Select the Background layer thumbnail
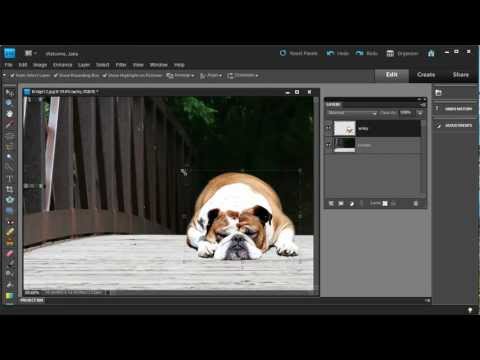The height and width of the screenshot is (360, 480). pos(345,145)
